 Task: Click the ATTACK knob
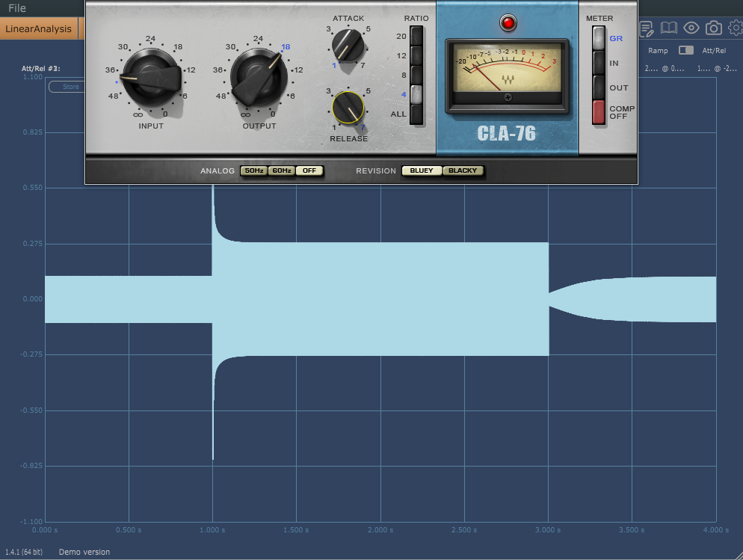click(348, 45)
